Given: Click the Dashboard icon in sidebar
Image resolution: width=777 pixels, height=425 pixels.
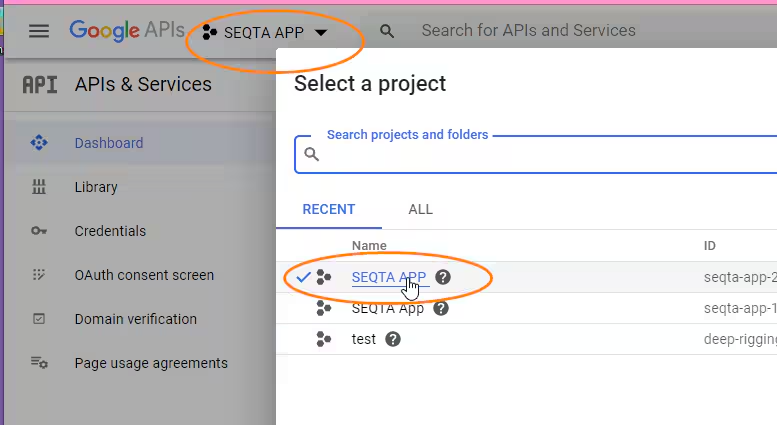Looking at the screenshot, I should click(x=39, y=143).
